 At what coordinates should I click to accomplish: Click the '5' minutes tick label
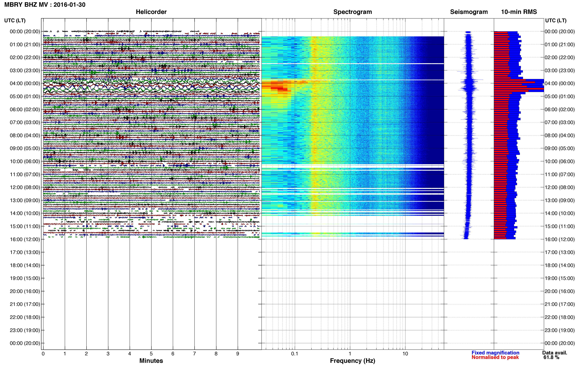(x=151, y=354)
